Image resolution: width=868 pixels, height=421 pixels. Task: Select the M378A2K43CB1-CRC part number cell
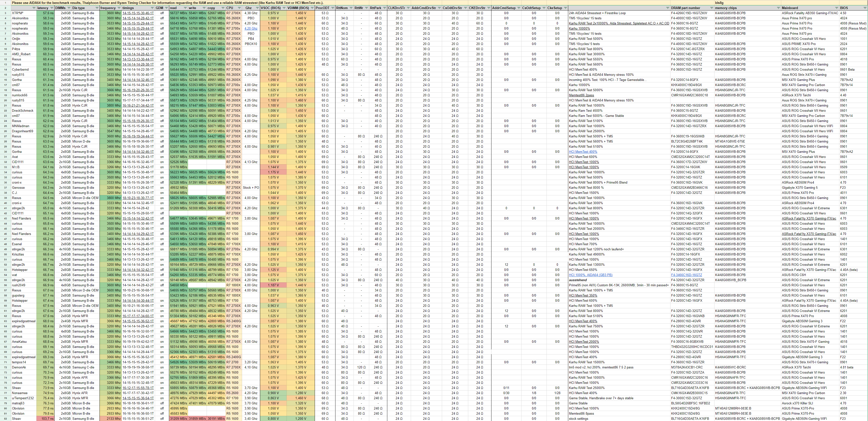[x=692, y=367]
